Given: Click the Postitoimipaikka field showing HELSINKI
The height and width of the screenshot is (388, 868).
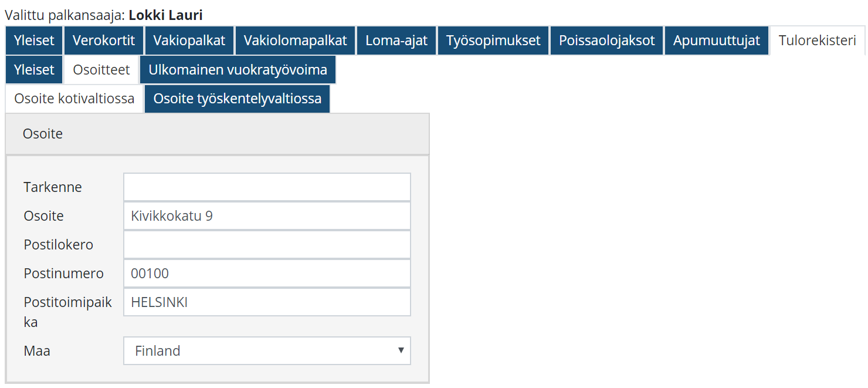Looking at the screenshot, I should 267,302.
